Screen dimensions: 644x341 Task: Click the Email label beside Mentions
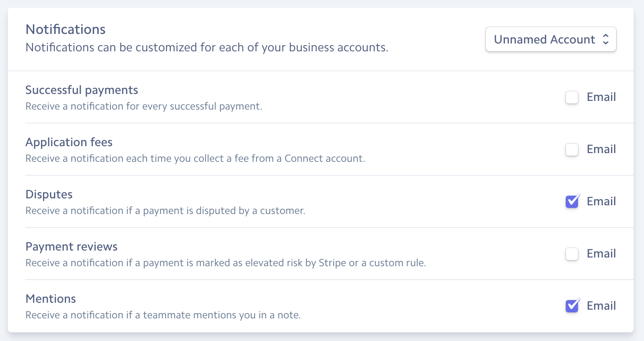point(601,306)
